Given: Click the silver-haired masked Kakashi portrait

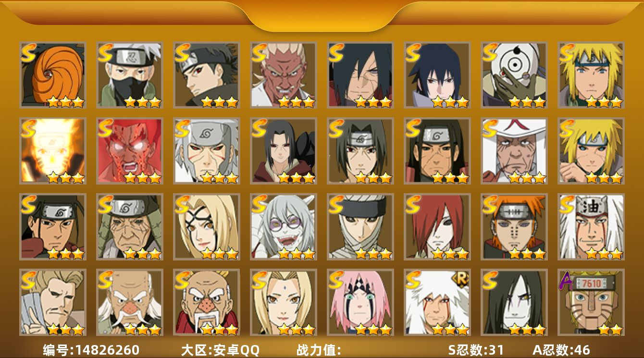Looking at the screenshot, I should click(x=130, y=75).
